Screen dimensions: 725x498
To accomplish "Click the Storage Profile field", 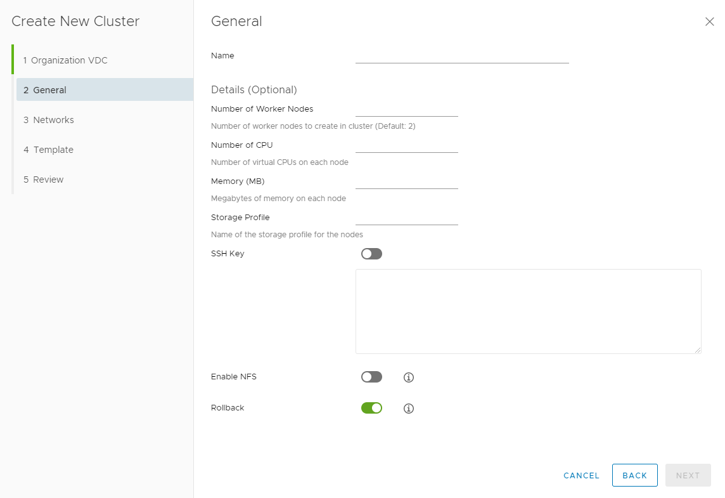I will point(406,216).
